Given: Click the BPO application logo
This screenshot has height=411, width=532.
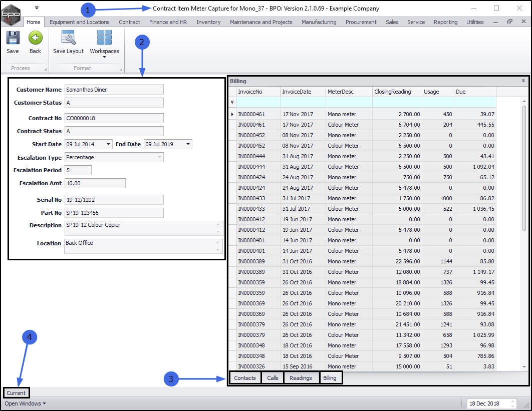Looking at the screenshot, I should point(11,15).
